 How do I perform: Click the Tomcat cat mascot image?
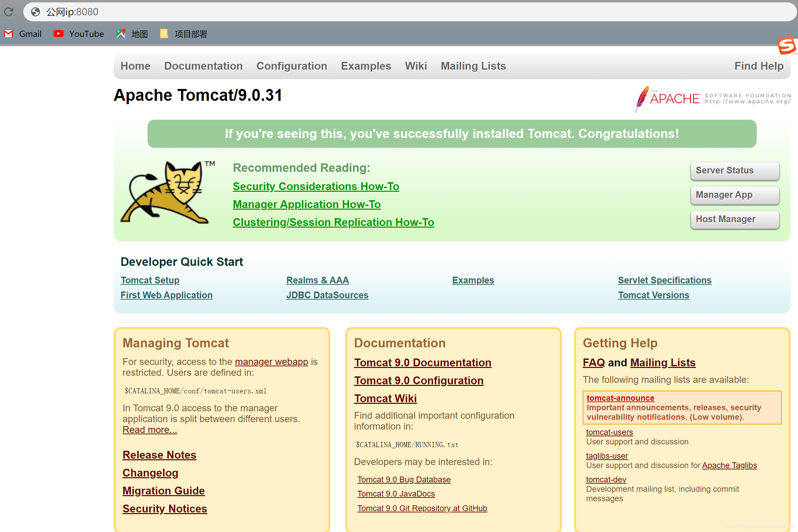tap(168, 192)
